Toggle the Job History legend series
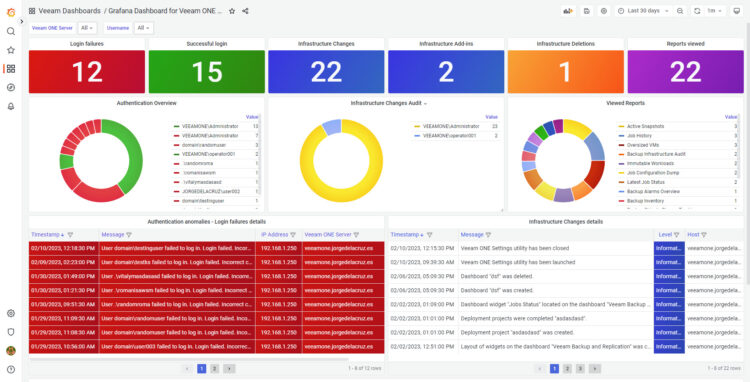Screen dimensions: 750x382 point(639,136)
